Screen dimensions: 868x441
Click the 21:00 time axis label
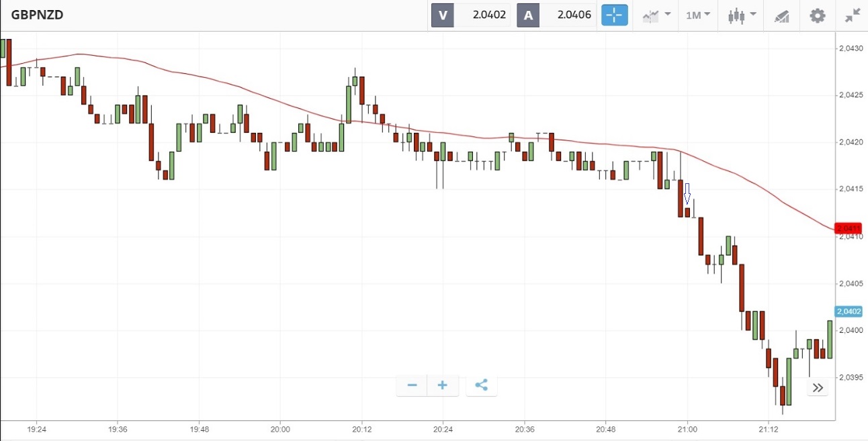[x=687, y=429]
